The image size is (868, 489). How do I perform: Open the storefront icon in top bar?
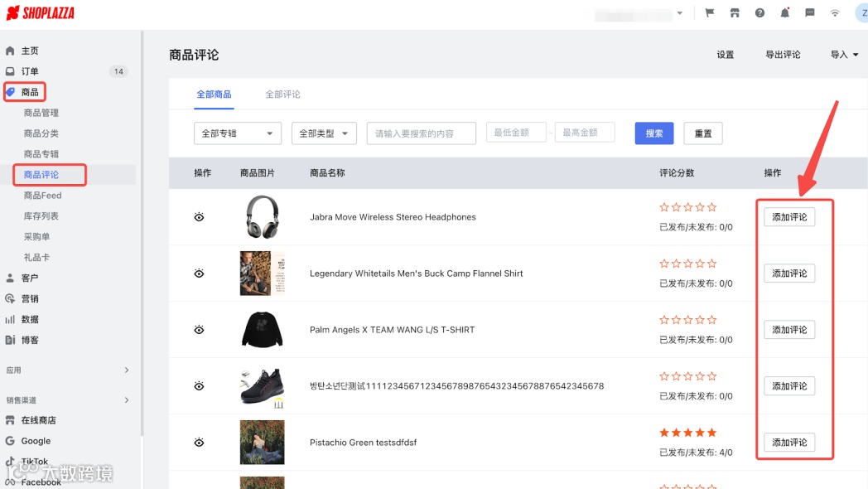735,12
